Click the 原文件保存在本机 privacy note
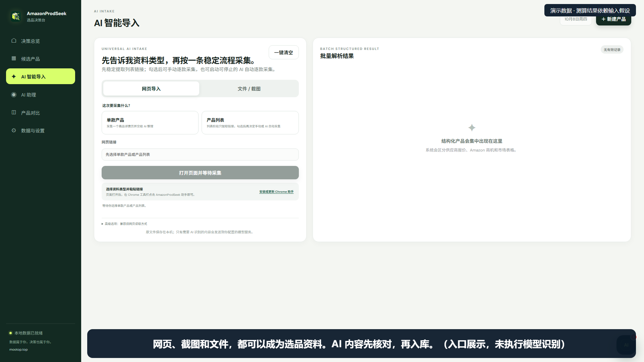Image resolution: width=644 pixels, height=362 pixels. [x=200, y=232]
